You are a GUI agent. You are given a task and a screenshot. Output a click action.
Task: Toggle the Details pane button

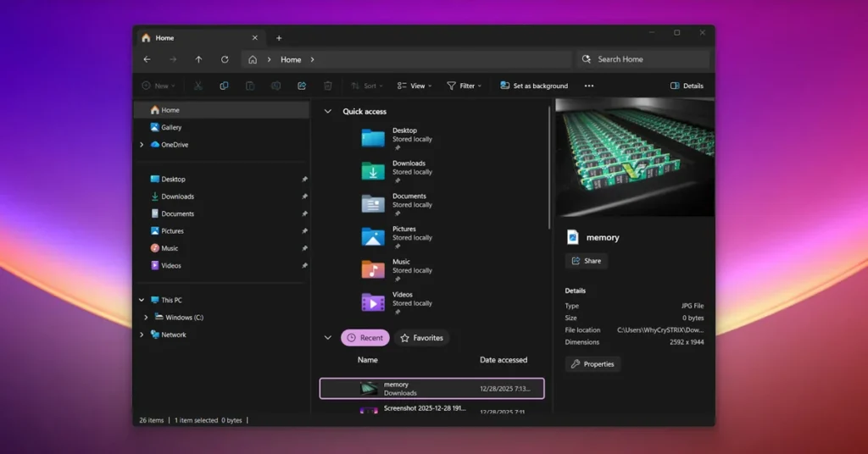[x=687, y=86]
